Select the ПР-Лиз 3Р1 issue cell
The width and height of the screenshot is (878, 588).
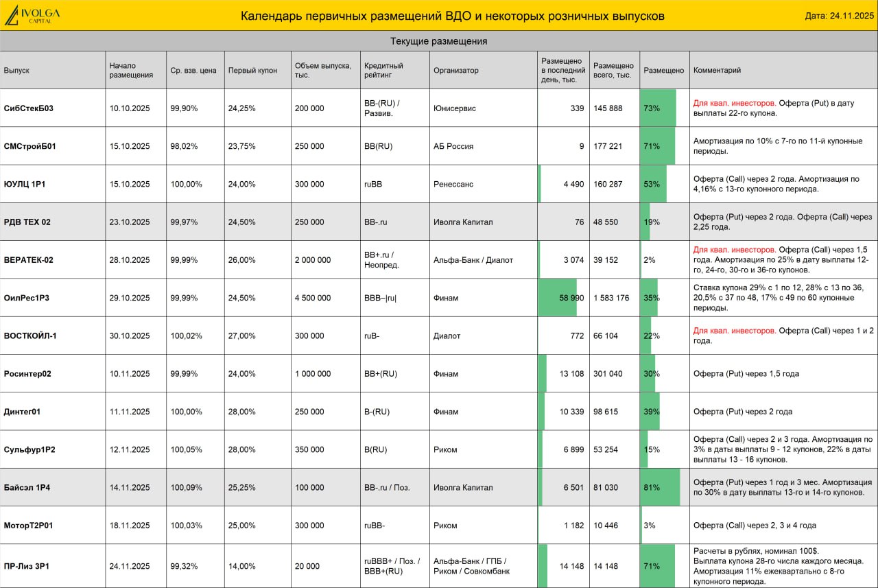53,566
